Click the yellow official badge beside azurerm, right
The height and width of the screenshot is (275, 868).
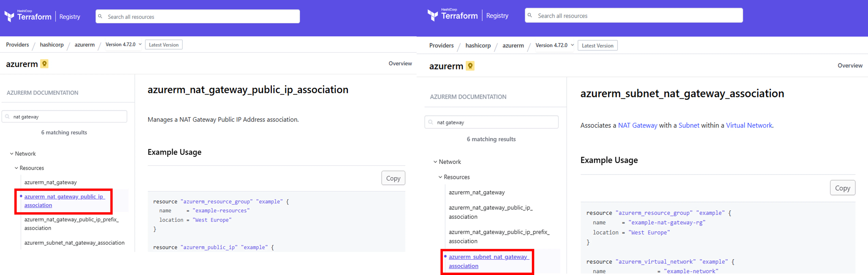click(470, 66)
